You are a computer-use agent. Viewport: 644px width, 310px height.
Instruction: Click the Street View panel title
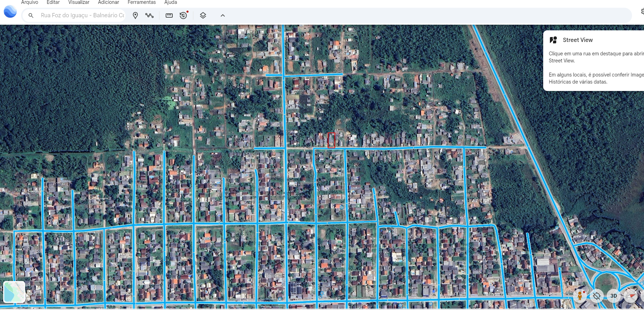[x=578, y=40]
